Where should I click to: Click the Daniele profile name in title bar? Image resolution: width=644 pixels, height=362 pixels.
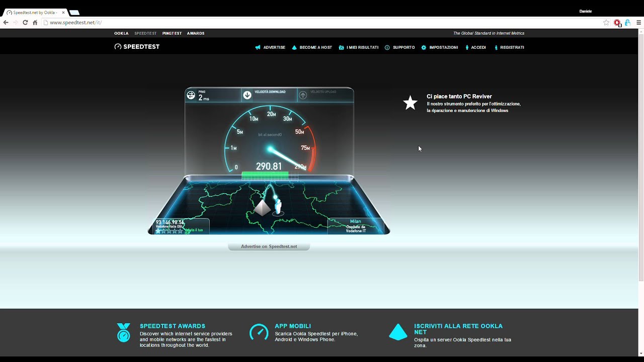coord(586,11)
